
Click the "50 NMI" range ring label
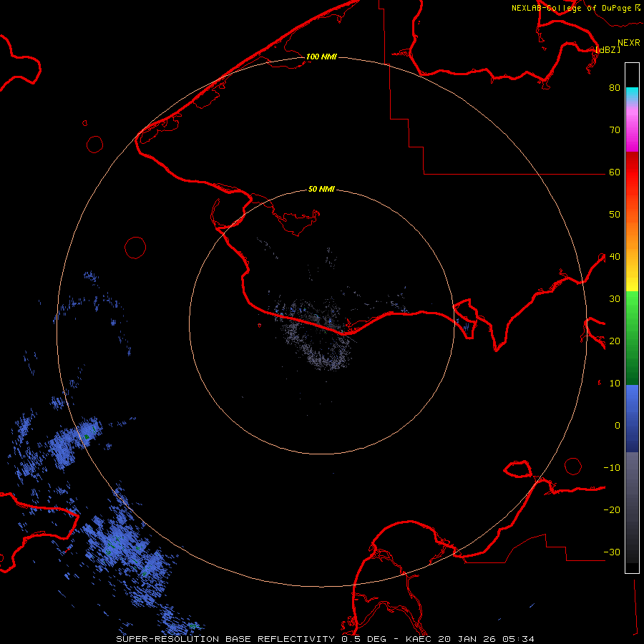pyautogui.click(x=321, y=190)
